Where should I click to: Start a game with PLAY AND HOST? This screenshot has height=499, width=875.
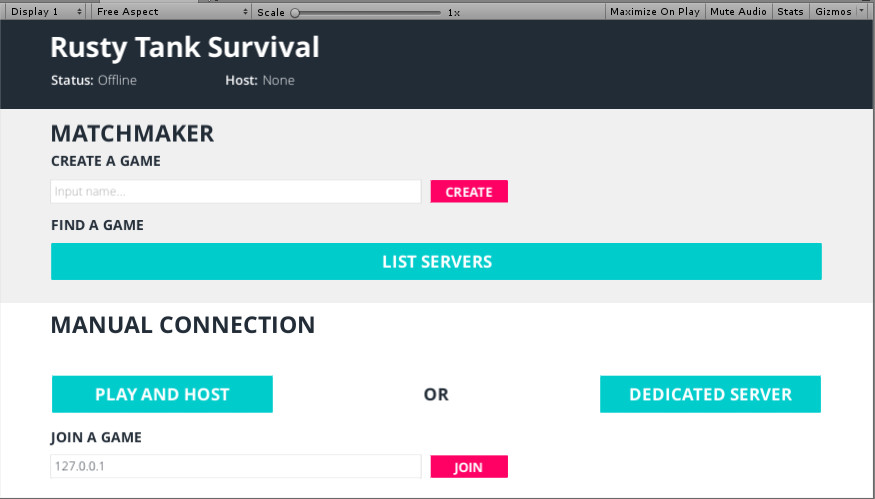[x=162, y=394]
